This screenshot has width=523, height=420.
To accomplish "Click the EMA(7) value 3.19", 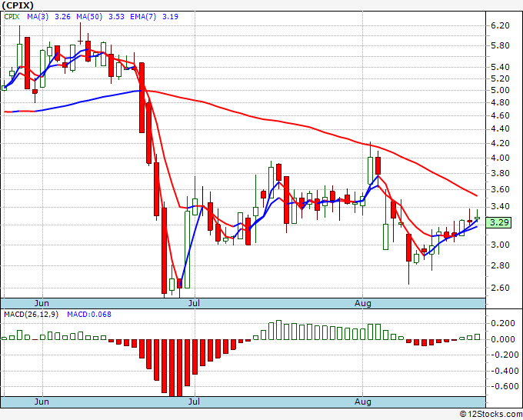I will coord(170,17).
